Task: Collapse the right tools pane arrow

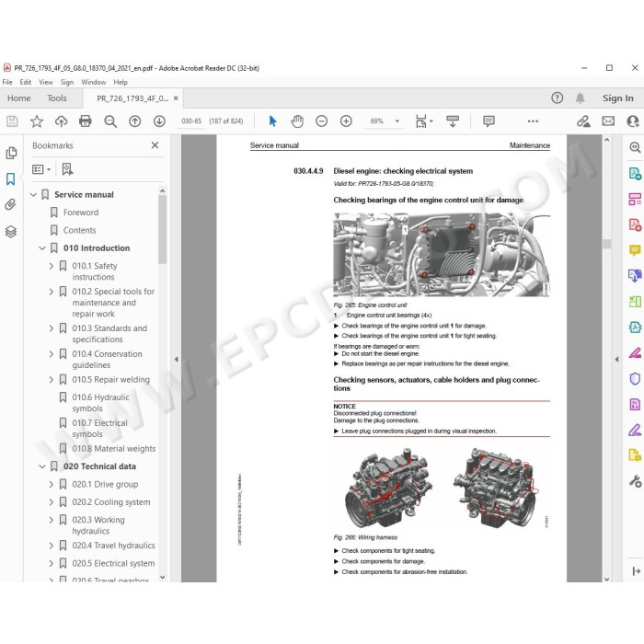Action: click(616, 360)
